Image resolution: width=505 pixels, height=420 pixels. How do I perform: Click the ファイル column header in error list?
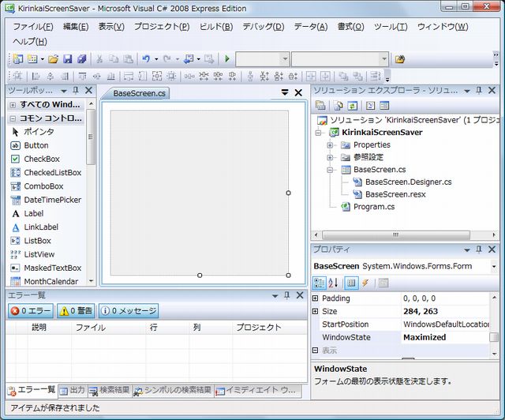(x=109, y=328)
